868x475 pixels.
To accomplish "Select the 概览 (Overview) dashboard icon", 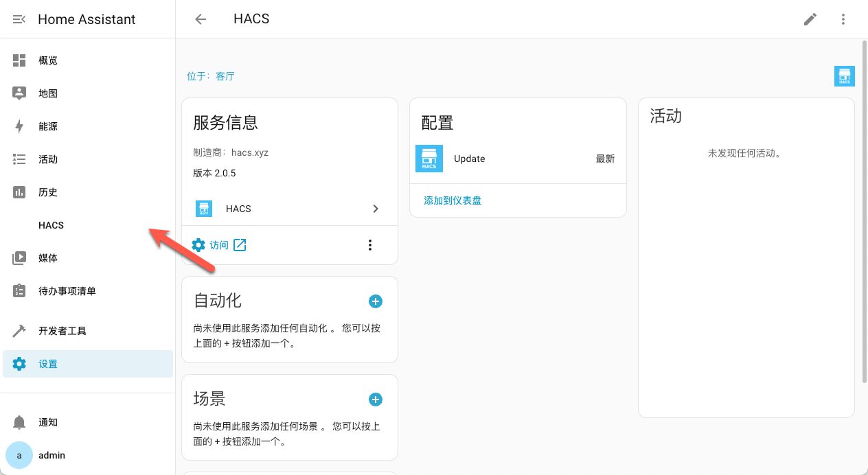I will tap(19, 60).
